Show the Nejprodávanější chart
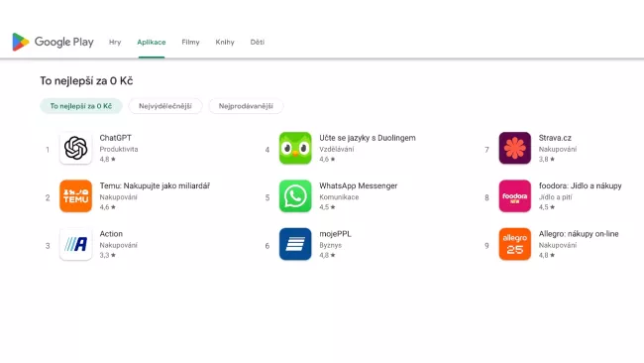 [x=246, y=106]
